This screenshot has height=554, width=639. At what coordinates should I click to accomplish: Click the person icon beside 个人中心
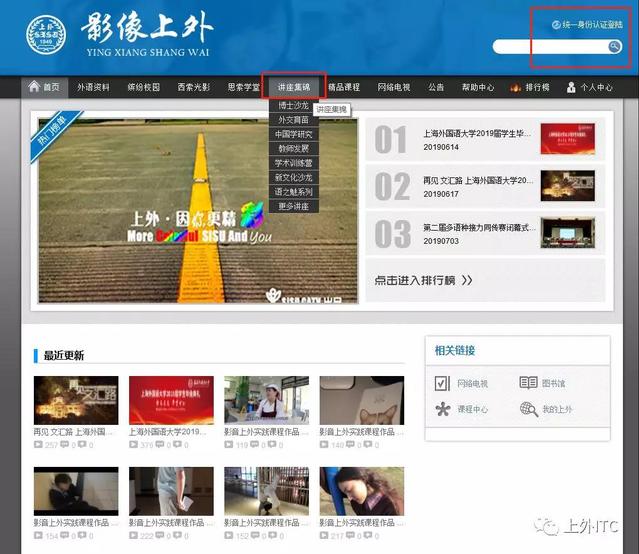point(571,87)
